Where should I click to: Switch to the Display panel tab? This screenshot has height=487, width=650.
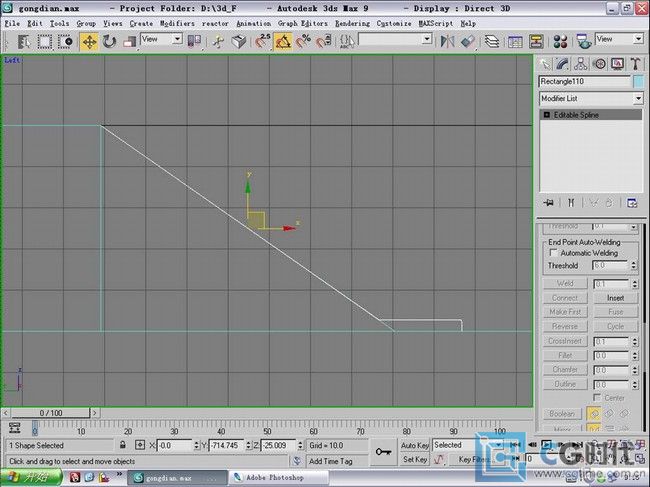coord(618,64)
